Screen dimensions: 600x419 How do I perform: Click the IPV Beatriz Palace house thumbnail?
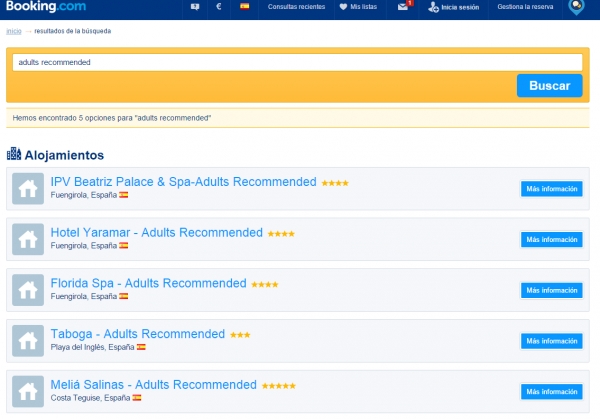[x=28, y=188]
